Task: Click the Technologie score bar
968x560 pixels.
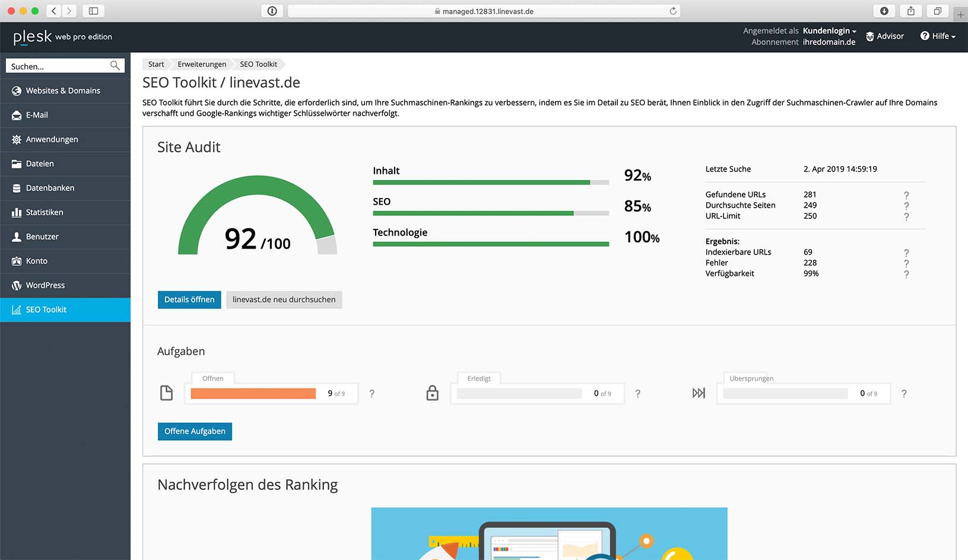Action: tap(491, 244)
